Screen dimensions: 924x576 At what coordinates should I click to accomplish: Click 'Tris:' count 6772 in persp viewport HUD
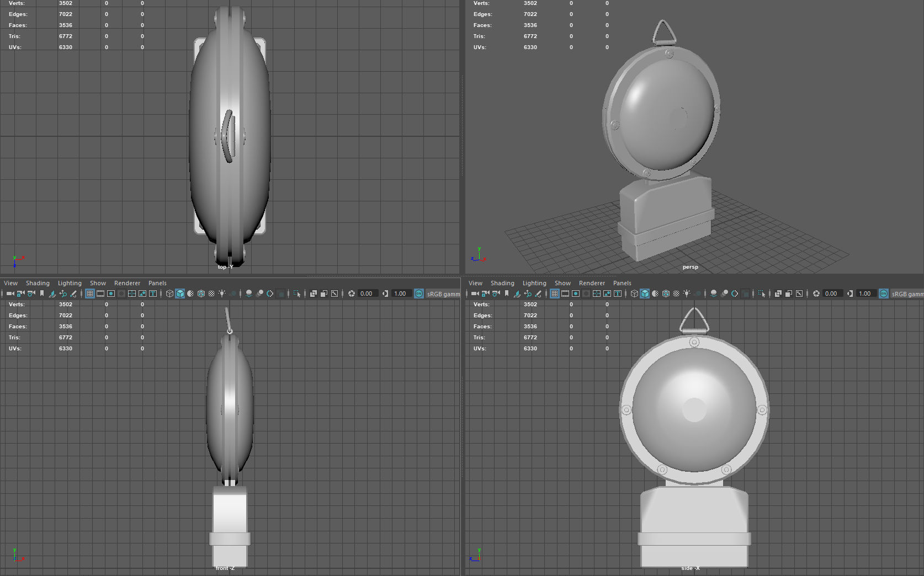(530, 36)
